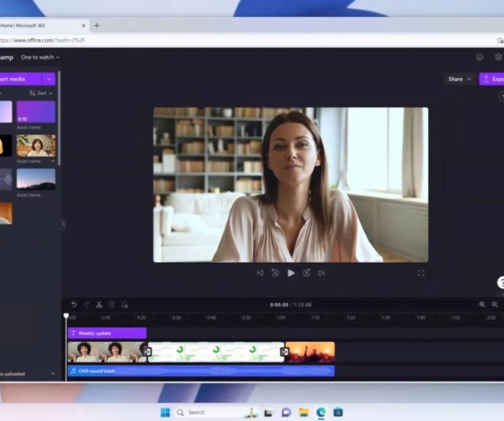Open Microsoft Edge from taskbar
504x421 pixels.
pyautogui.click(x=321, y=412)
